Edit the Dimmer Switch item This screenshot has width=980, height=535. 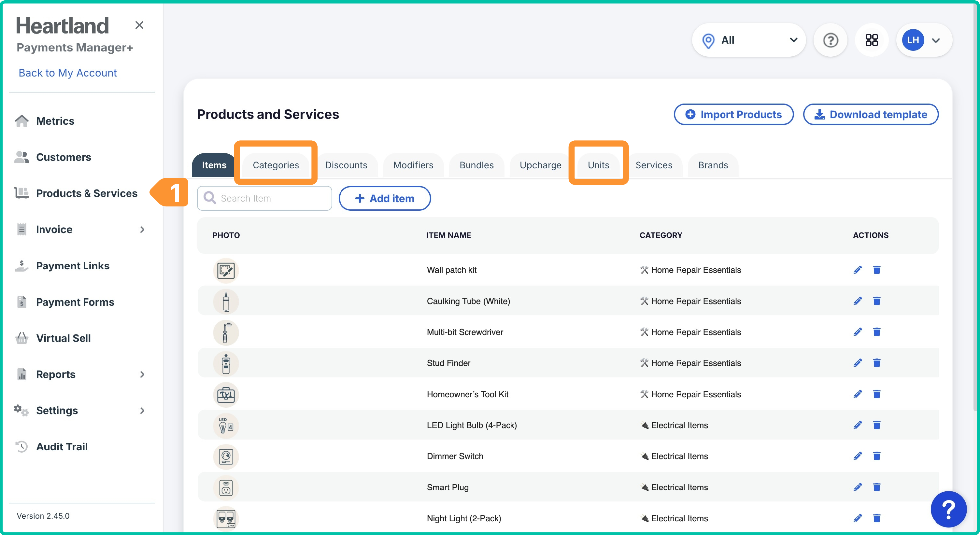(x=858, y=456)
